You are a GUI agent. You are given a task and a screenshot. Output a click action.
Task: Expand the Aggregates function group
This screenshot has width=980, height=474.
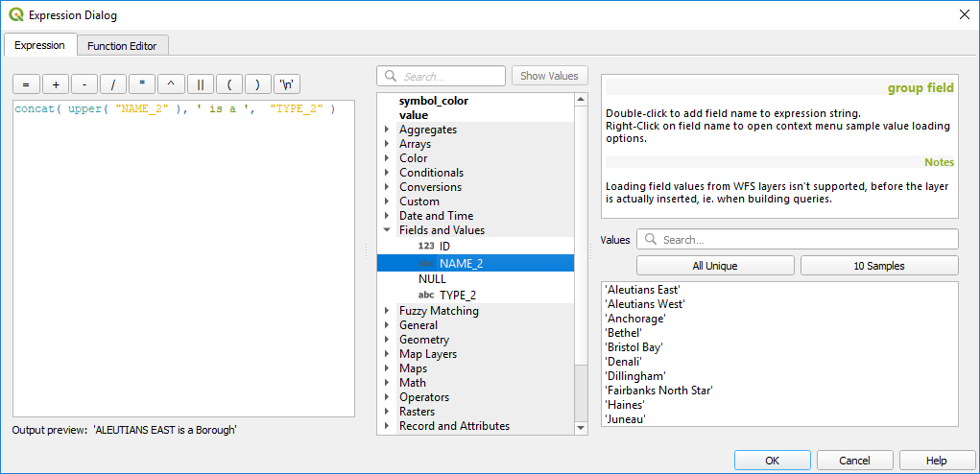[x=387, y=130]
